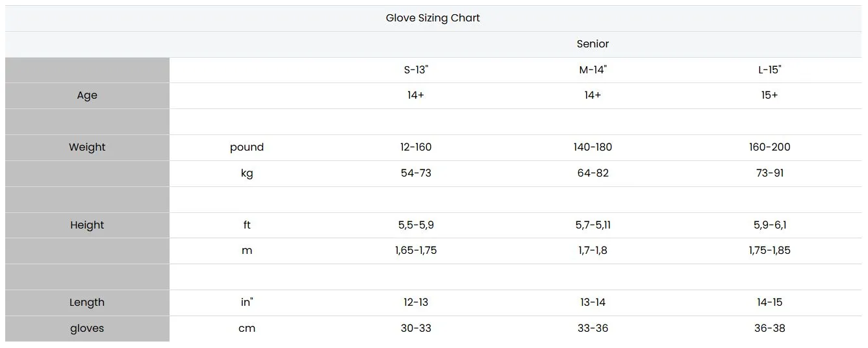Click the 140-180 pound weight value
The height and width of the screenshot is (348, 868).
tap(593, 147)
